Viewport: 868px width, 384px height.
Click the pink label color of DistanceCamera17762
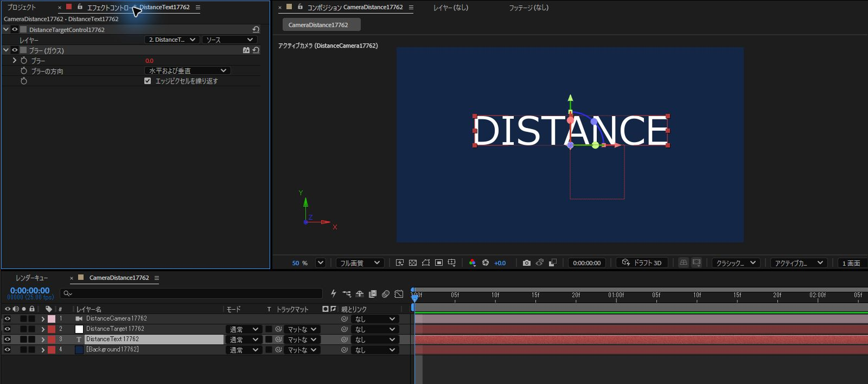click(52, 319)
